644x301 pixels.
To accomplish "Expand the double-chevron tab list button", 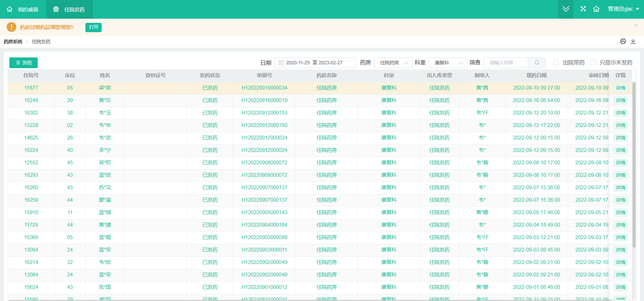I will [x=566, y=9].
